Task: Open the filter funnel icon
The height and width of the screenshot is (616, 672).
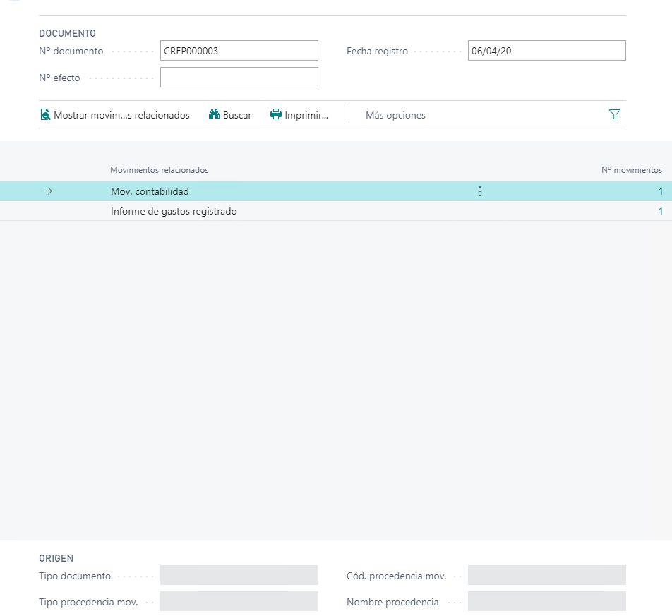Action: coord(615,114)
